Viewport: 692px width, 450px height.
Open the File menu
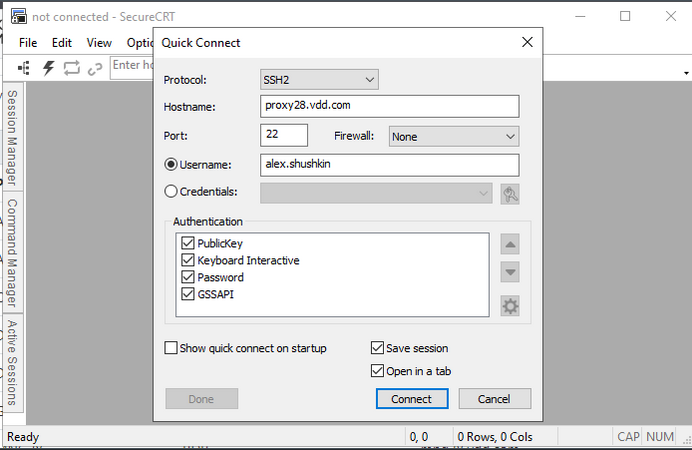(x=28, y=43)
